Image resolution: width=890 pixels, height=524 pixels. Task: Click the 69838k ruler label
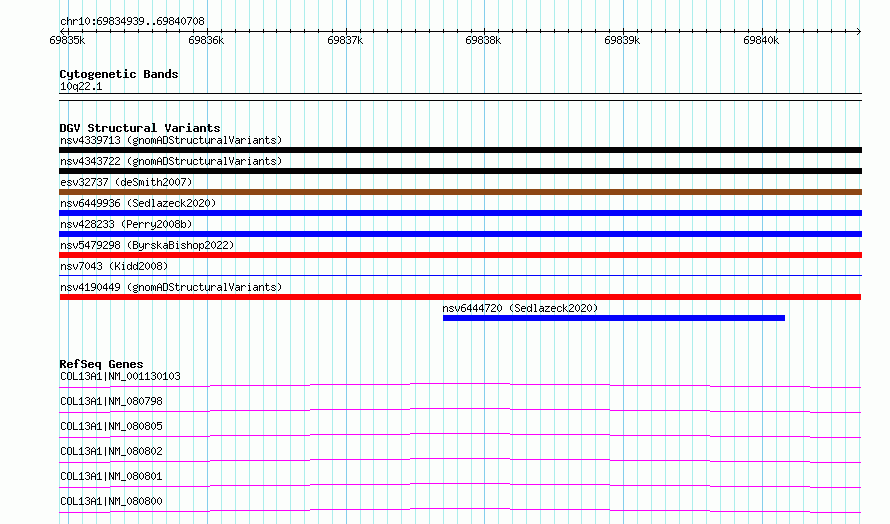(x=483, y=40)
